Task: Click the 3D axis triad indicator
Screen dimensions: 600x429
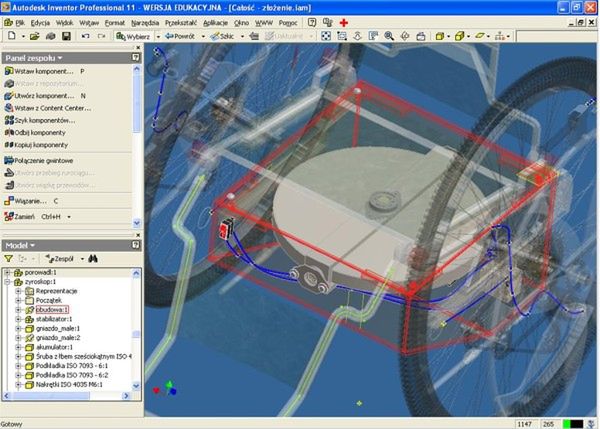Action: (x=165, y=388)
